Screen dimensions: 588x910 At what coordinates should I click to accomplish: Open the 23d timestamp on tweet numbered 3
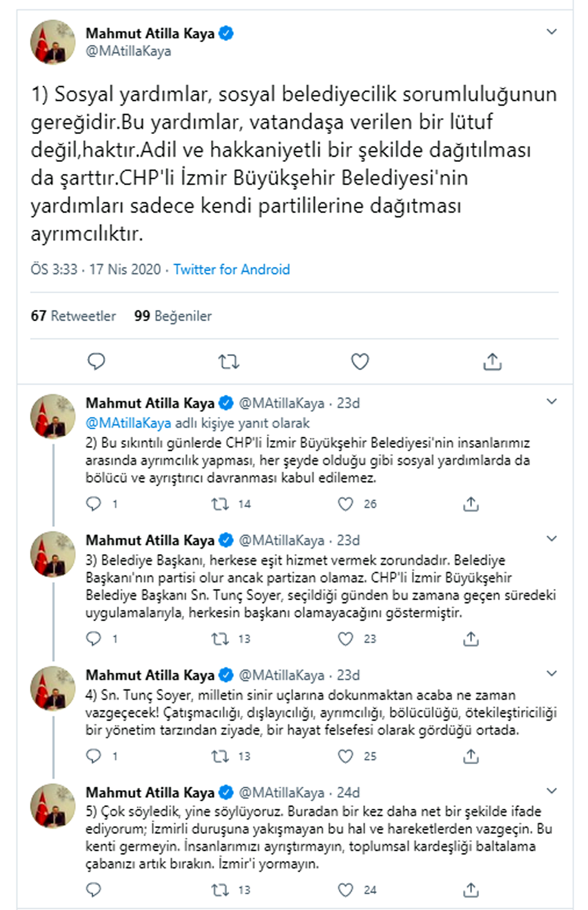pyautogui.click(x=349, y=540)
